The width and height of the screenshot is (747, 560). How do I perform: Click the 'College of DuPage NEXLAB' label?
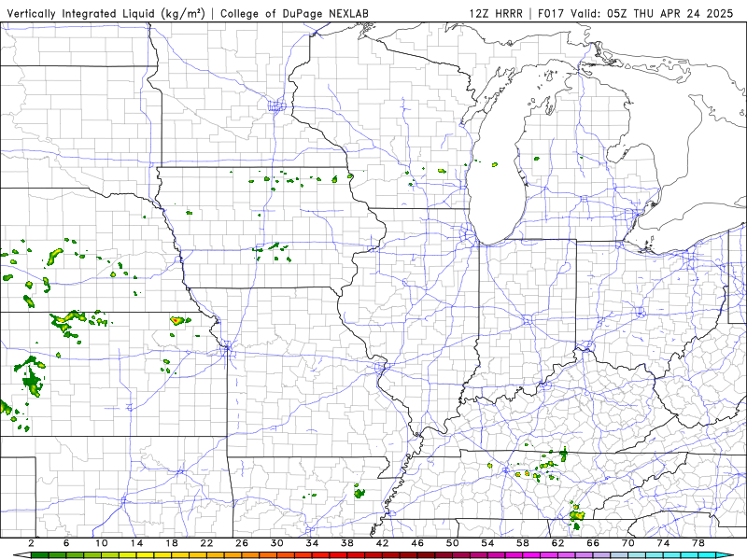(x=294, y=13)
